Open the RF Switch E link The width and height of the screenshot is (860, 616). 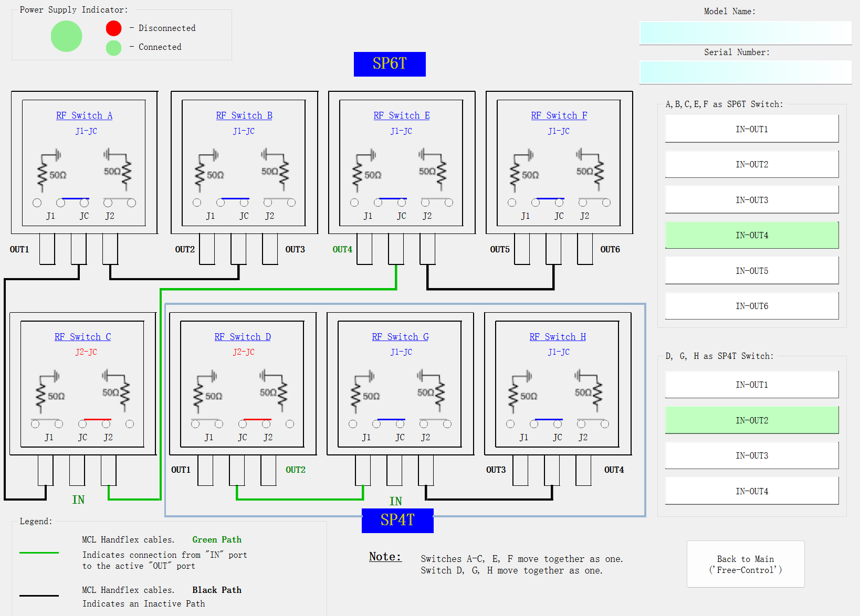pyautogui.click(x=402, y=115)
